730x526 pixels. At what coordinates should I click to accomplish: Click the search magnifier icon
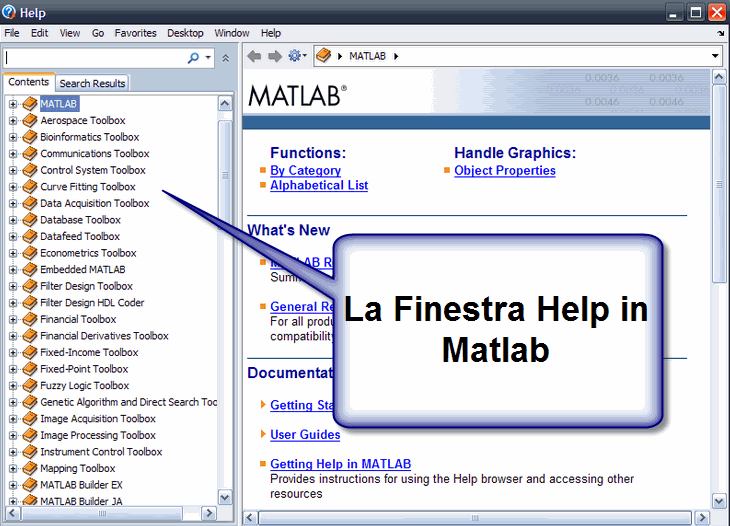click(x=193, y=58)
